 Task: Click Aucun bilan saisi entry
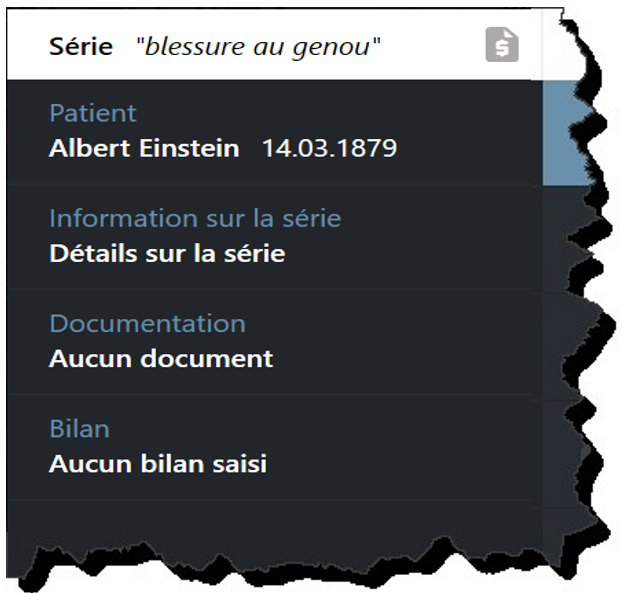[158, 464]
